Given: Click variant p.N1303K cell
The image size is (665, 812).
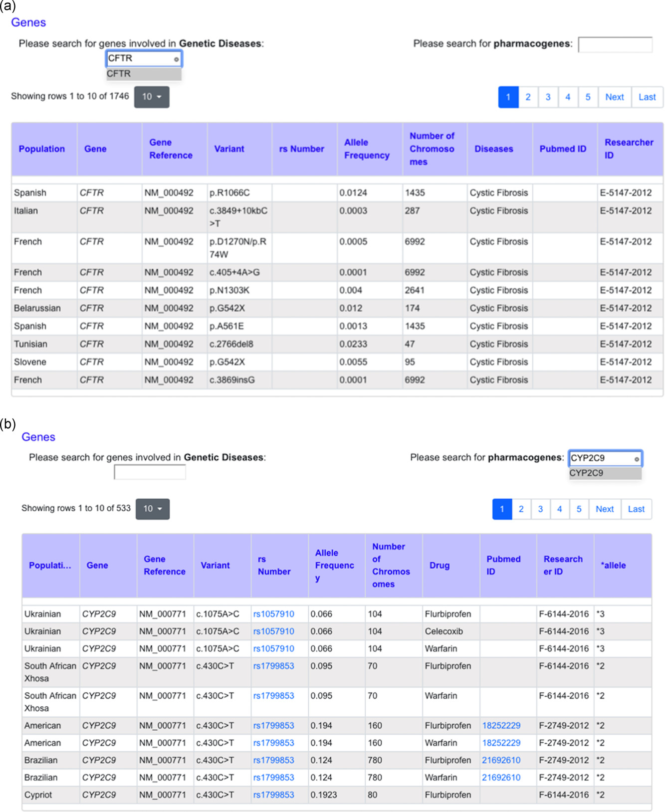Looking at the screenshot, I should tap(239, 290).
